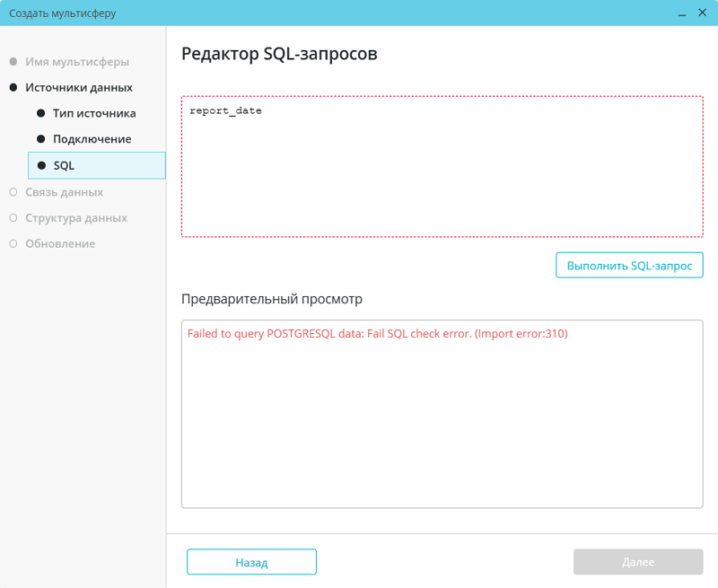Screen dimensions: 718x588
Task: Go to the Подключение step
Action: [x=92, y=140]
